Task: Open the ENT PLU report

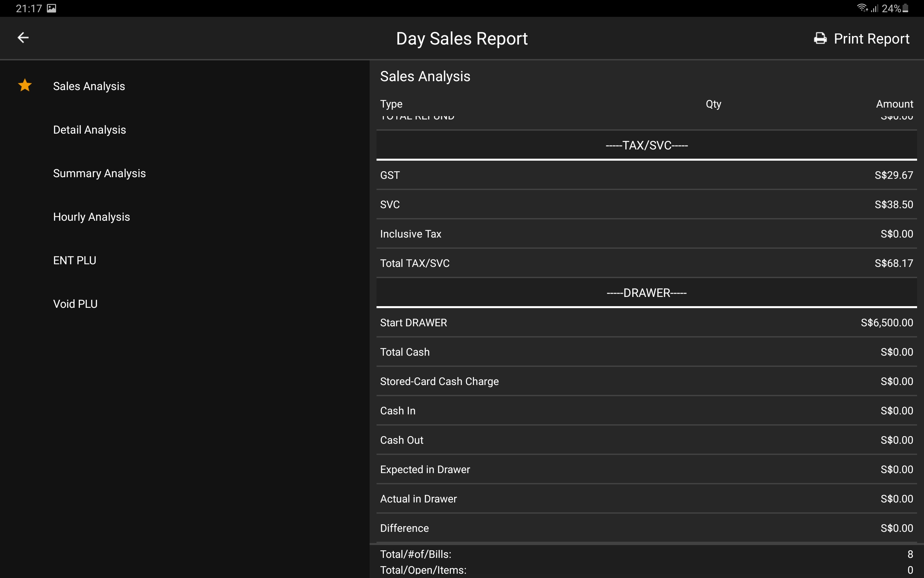Action: click(x=75, y=261)
